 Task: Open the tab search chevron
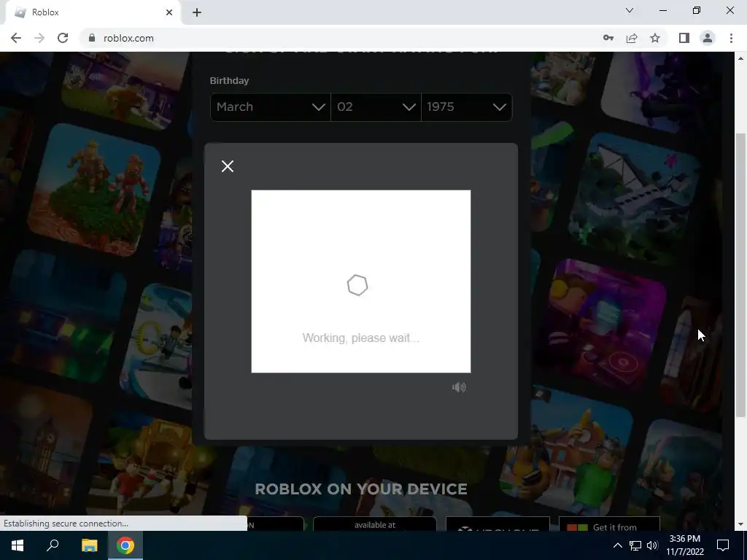(630, 10)
